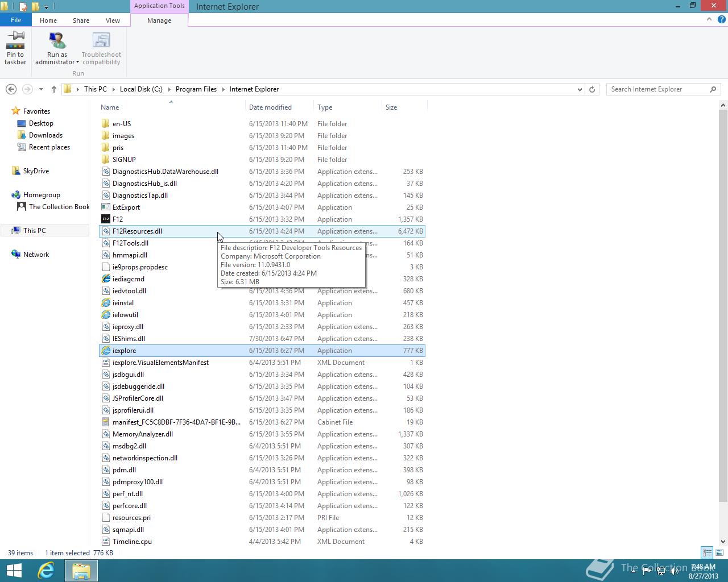Select the MemoryAnalyzer.dll file
Viewport: 728px width, 582px height.
(x=143, y=434)
